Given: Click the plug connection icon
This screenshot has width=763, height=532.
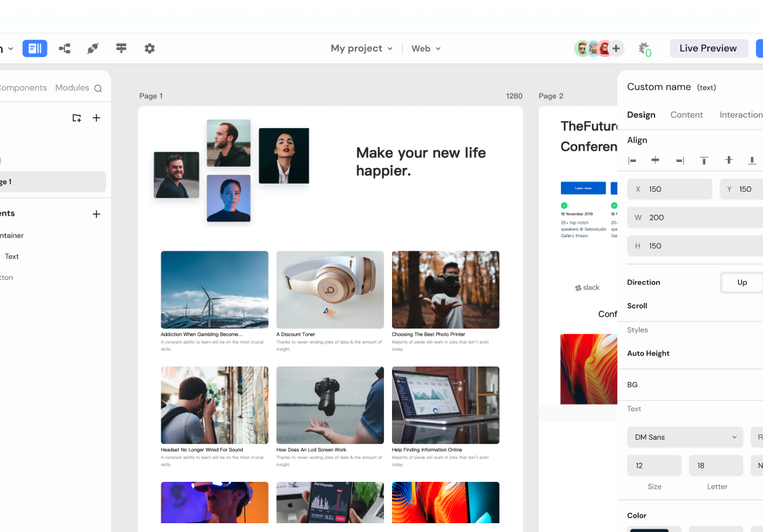Looking at the screenshot, I should 93,48.
